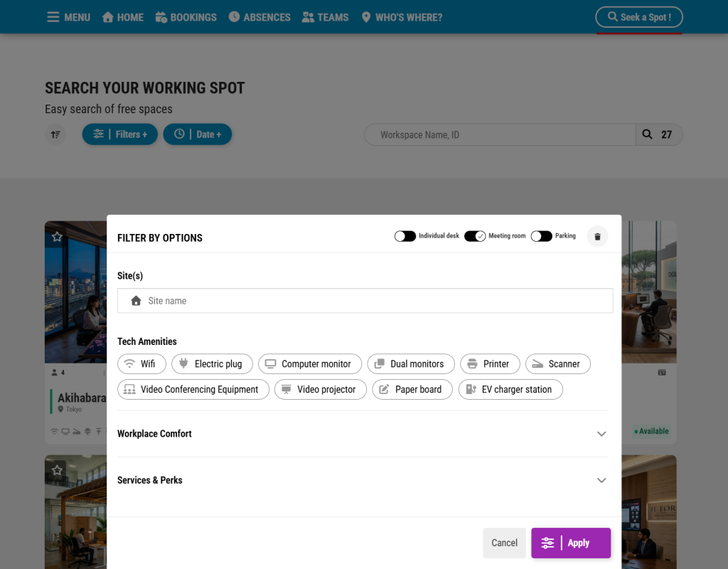Open the TEAMS navigation item
The width and height of the screenshot is (728, 569).
pos(325,17)
